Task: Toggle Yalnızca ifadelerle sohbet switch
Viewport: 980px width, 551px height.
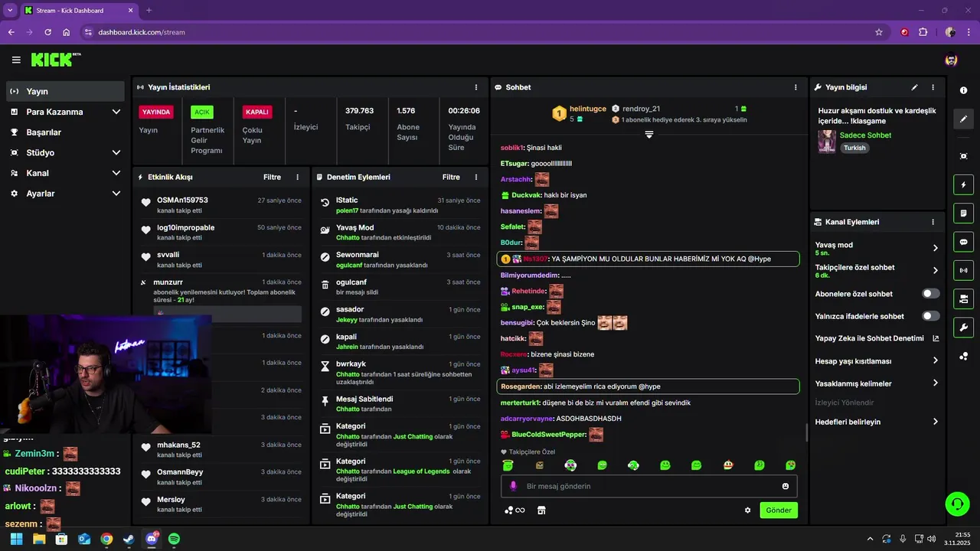Action: [930, 316]
